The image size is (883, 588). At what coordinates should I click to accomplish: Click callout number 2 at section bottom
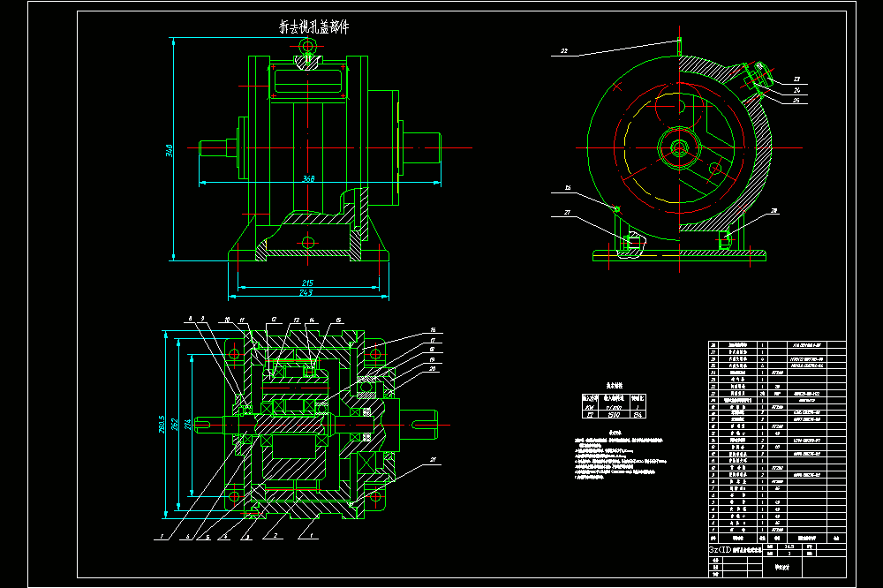[x=275, y=535]
